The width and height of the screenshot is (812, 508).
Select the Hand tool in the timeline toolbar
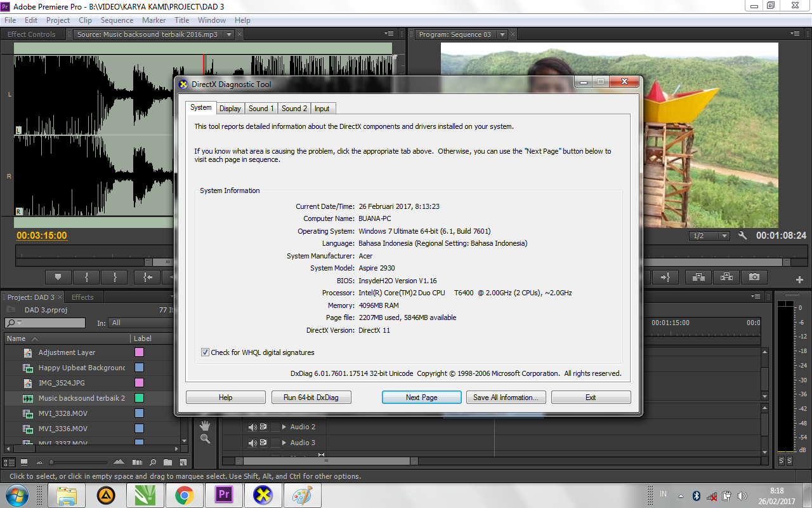click(204, 426)
